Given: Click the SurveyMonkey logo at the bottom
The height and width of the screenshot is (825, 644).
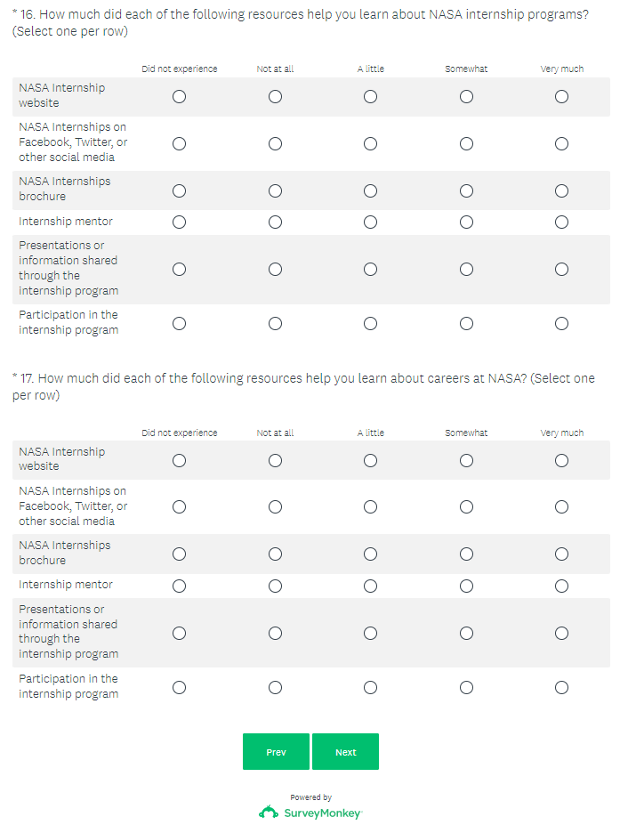Looking at the screenshot, I should (x=310, y=813).
